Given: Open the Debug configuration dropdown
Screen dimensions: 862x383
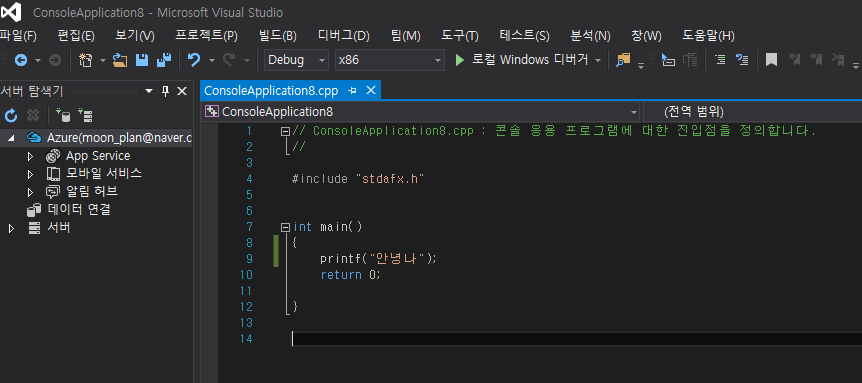Looking at the screenshot, I should tap(323, 60).
